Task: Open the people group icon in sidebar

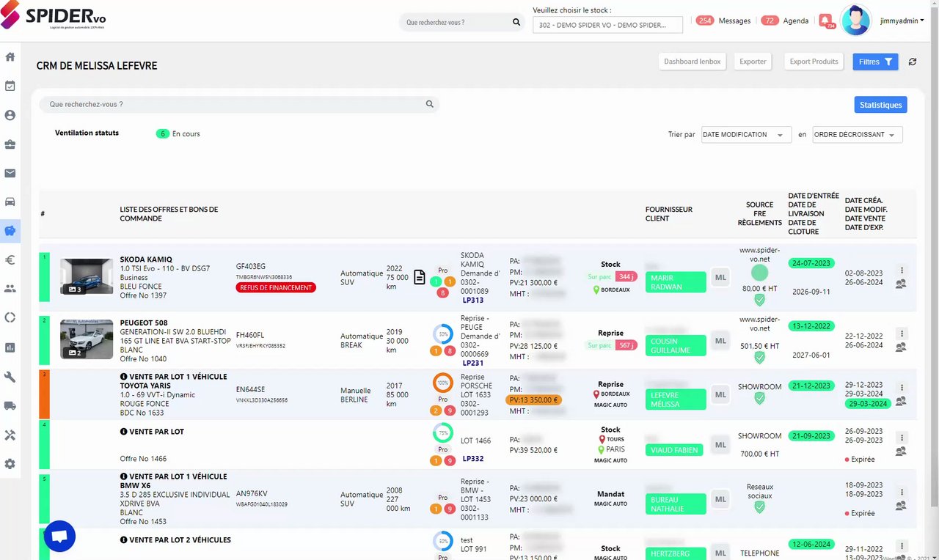Action: [10, 289]
